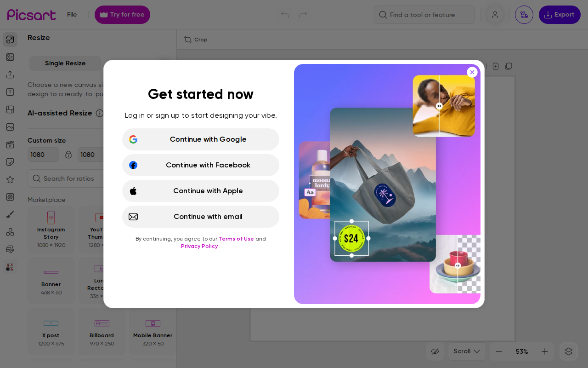Click the zoom increase plus control
This screenshot has height=368, width=588.
(544, 351)
